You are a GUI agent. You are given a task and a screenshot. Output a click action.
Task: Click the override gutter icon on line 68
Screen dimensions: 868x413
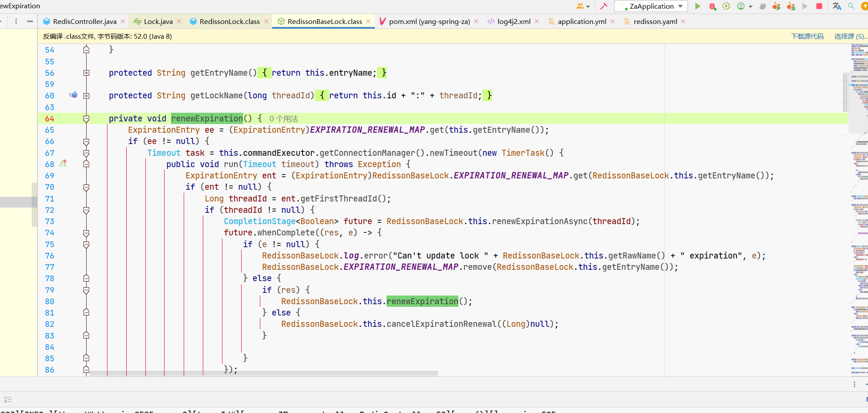(x=63, y=164)
